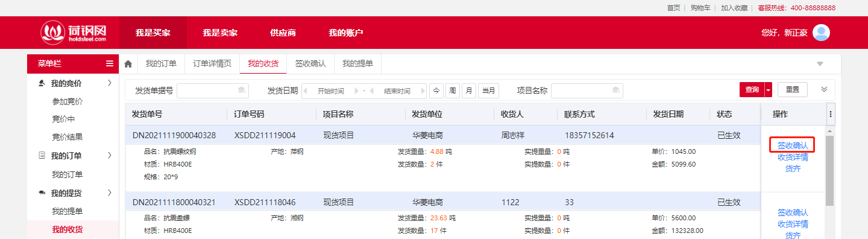Open 供应商 navigation item
The image size is (868, 239).
[x=283, y=33]
